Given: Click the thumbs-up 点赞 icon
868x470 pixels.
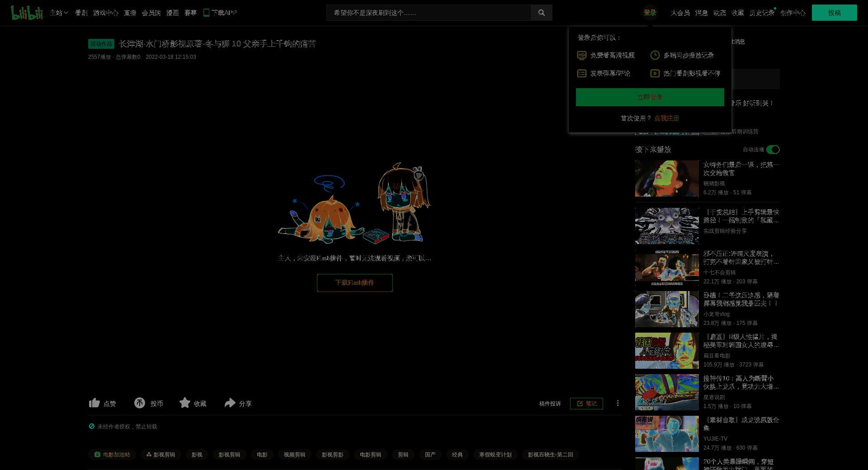Looking at the screenshot, I should [x=94, y=403].
